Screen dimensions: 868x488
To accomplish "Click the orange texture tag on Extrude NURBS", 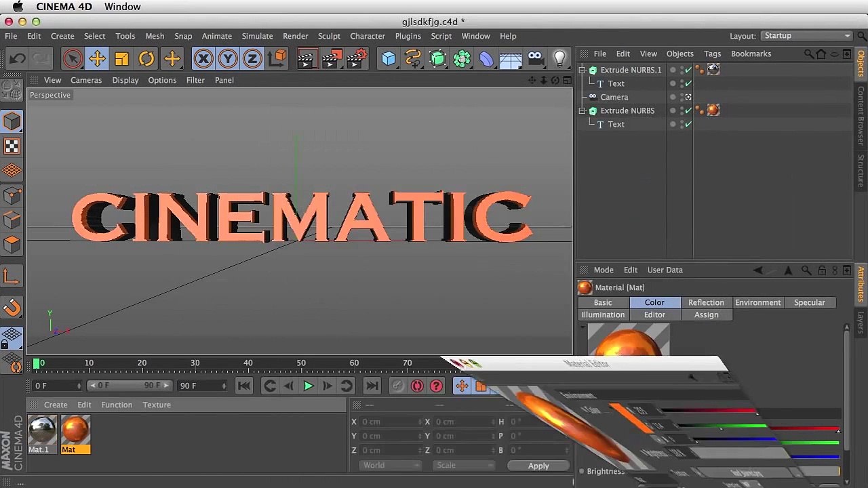I will pos(713,110).
